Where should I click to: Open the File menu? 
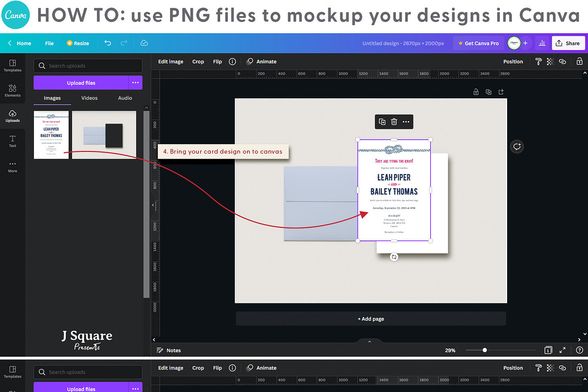(49, 43)
